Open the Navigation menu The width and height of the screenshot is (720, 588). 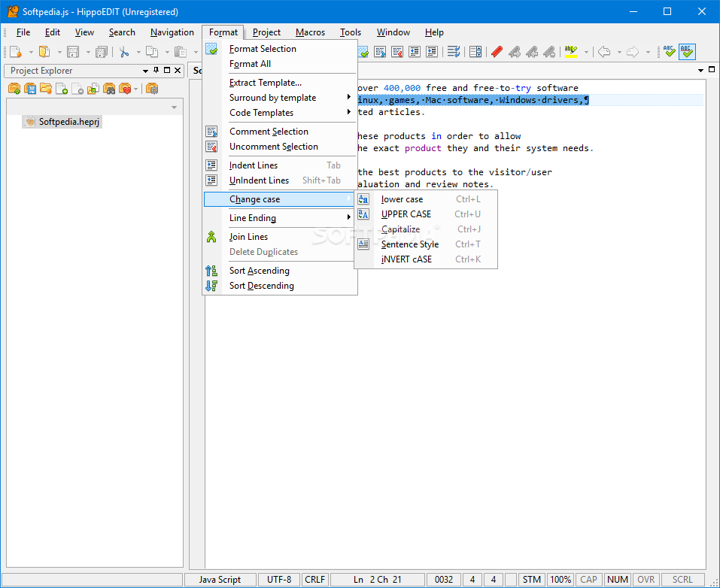coord(172,32)
